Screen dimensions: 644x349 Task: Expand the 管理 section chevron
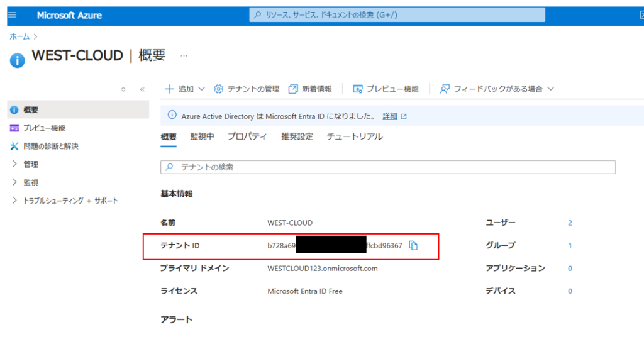(x=14, y=164)
